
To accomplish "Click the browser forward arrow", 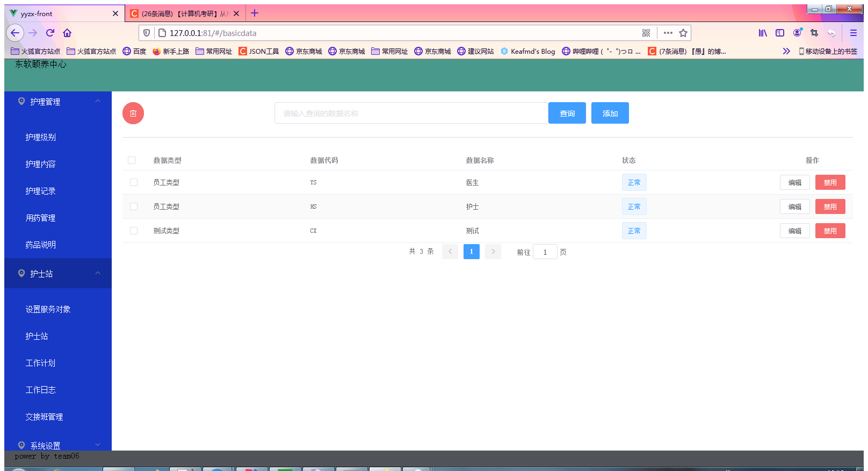I will coord(33,33).
